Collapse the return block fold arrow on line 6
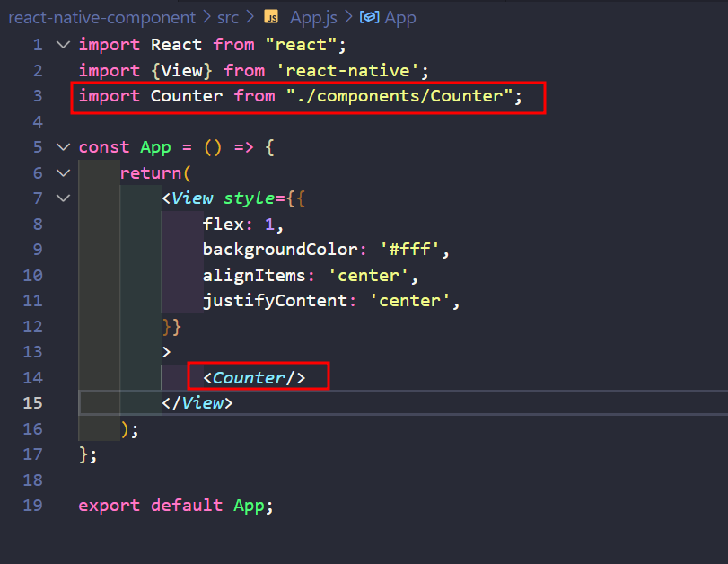Viewport: 728px width, 564px height. 63,172
